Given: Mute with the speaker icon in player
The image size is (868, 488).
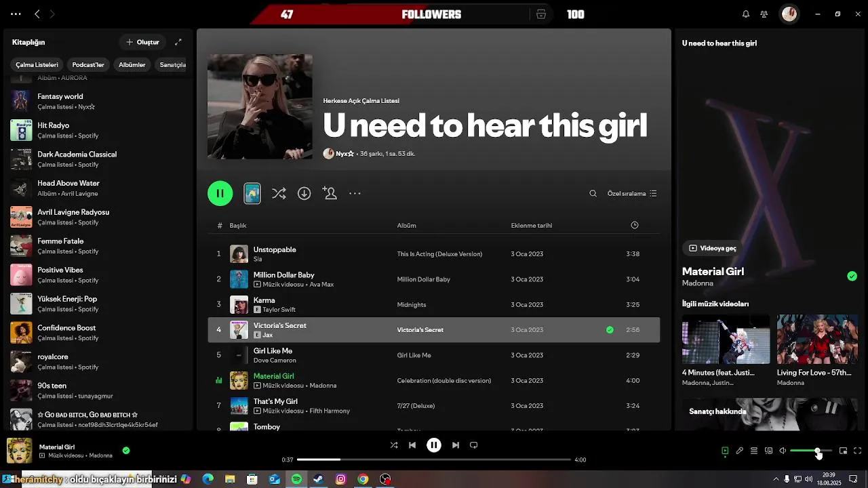Looking at the screenshot, I should click(783, 451).
